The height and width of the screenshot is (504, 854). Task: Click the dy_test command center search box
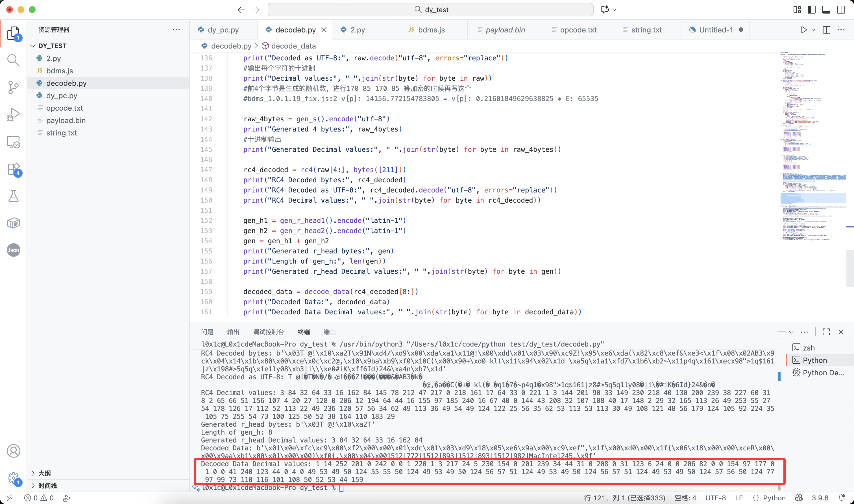(430, 10)
